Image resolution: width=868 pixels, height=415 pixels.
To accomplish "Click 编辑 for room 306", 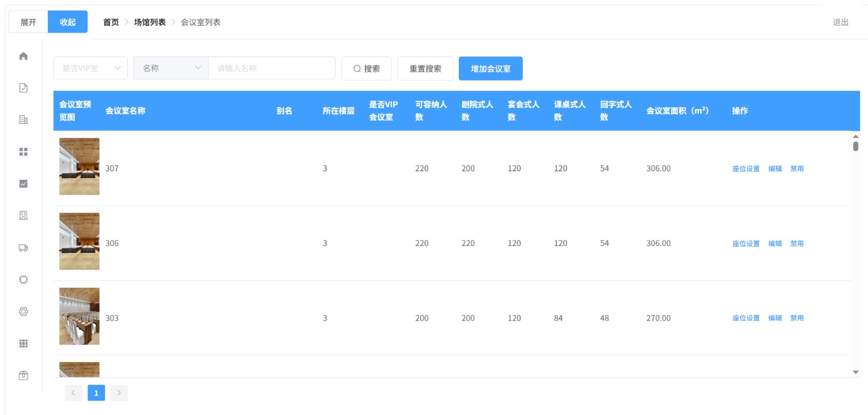I will click(775, 244).
